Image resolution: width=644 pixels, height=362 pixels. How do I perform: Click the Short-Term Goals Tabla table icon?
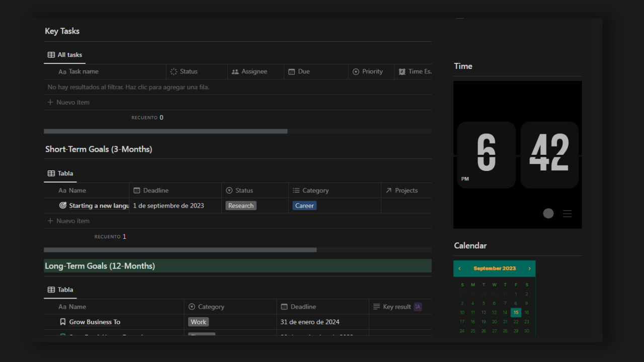[x=51, y=173]
